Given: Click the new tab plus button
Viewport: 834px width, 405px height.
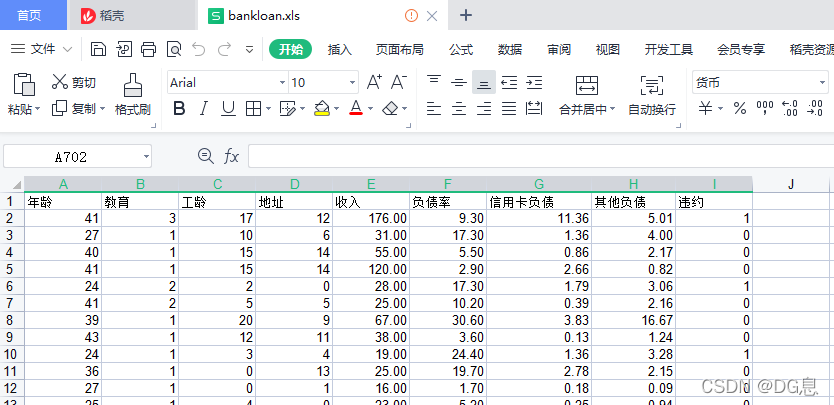Looking at the screenshot, I should 465,15.
